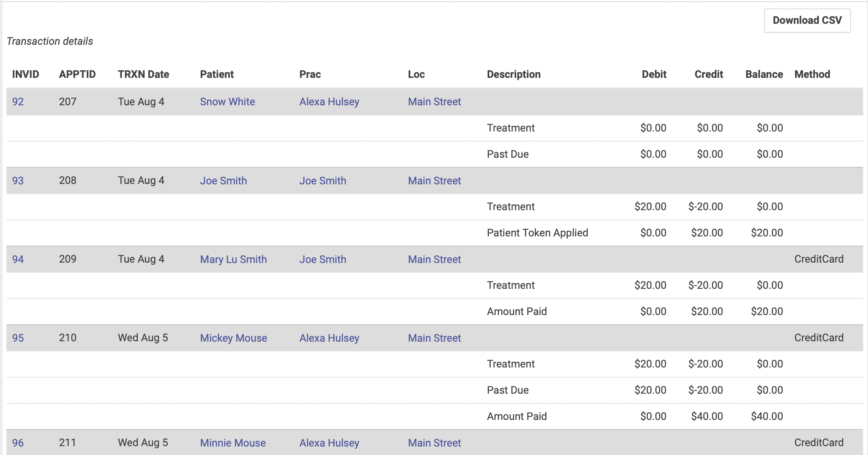The height and width of the screenshot is (455, 868).
Task: Open patient Mickey Mouse
Action: (233, 338)
